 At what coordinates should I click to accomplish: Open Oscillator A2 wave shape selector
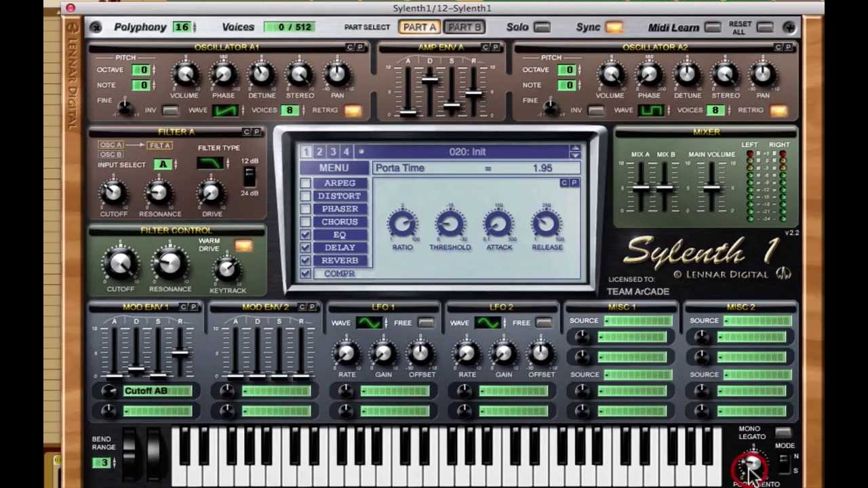pyautogui.click(x=652, y=110)
